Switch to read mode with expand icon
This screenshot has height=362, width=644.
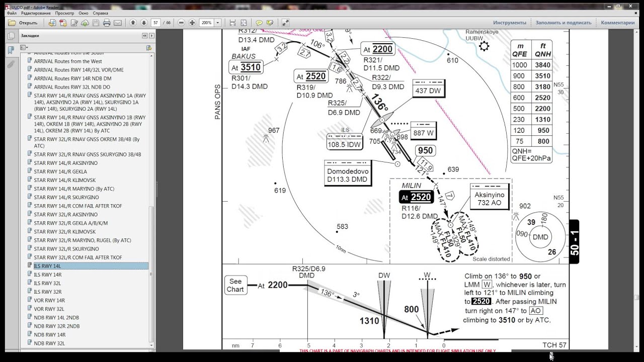(x=285, y=23)
